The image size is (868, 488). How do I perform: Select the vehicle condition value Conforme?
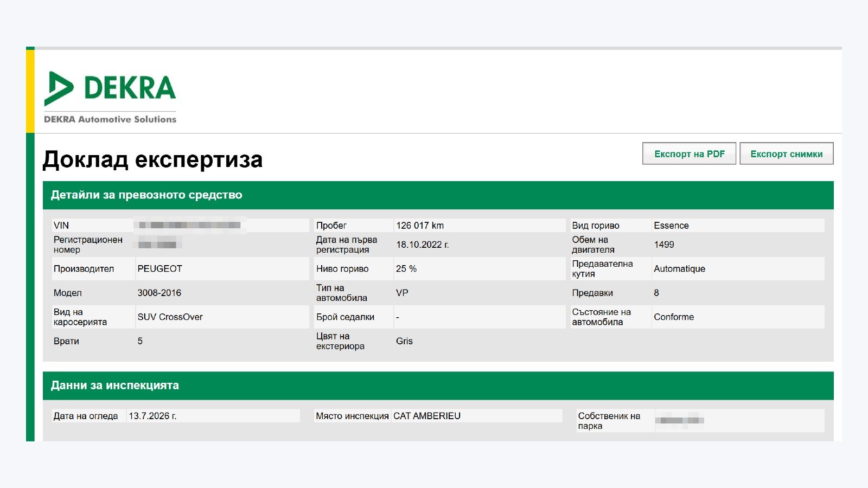[674, 317]
